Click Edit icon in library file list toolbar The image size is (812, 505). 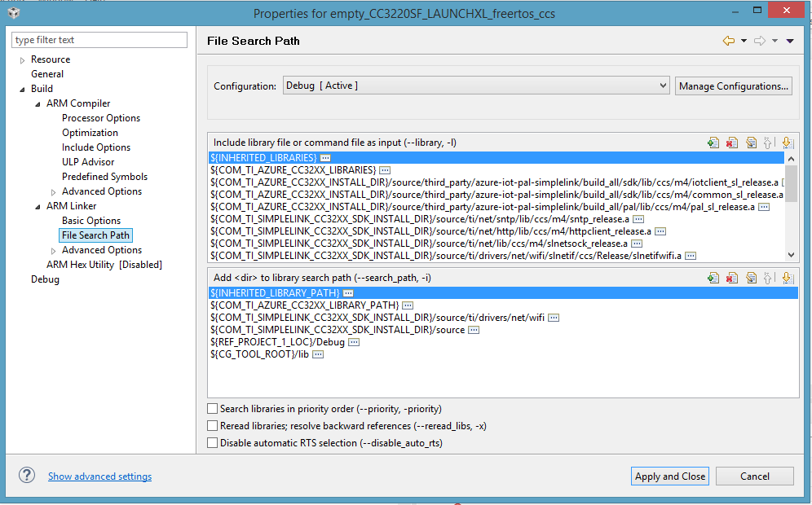coord(751,143)
